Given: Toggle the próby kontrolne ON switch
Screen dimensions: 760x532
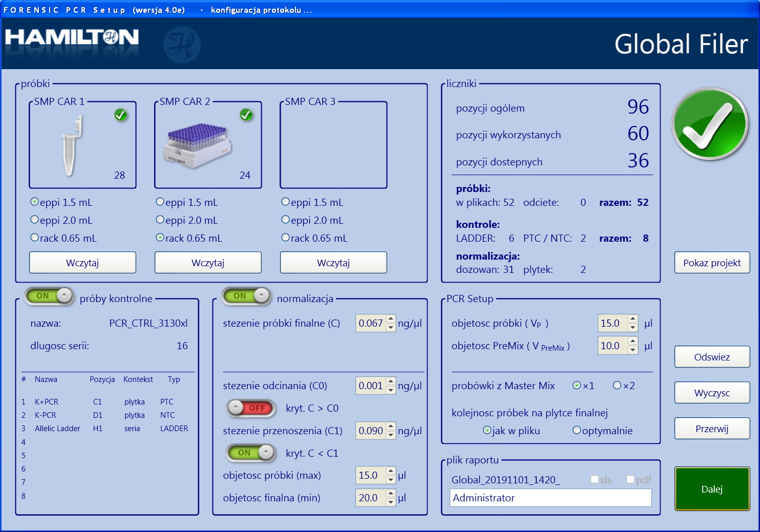Looking at the screenshot, I should pyautogui.click(x=50, y=295).
